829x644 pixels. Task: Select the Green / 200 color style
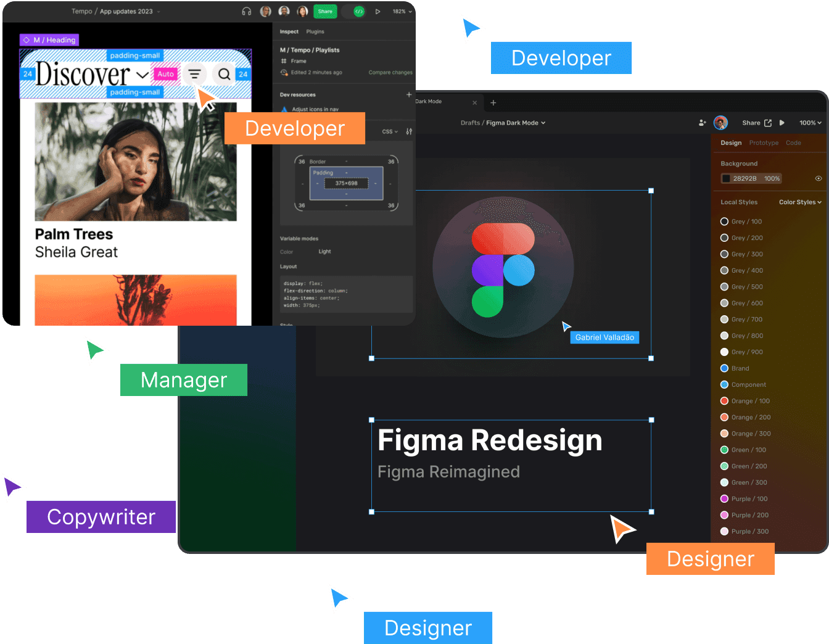pos(744,466)
